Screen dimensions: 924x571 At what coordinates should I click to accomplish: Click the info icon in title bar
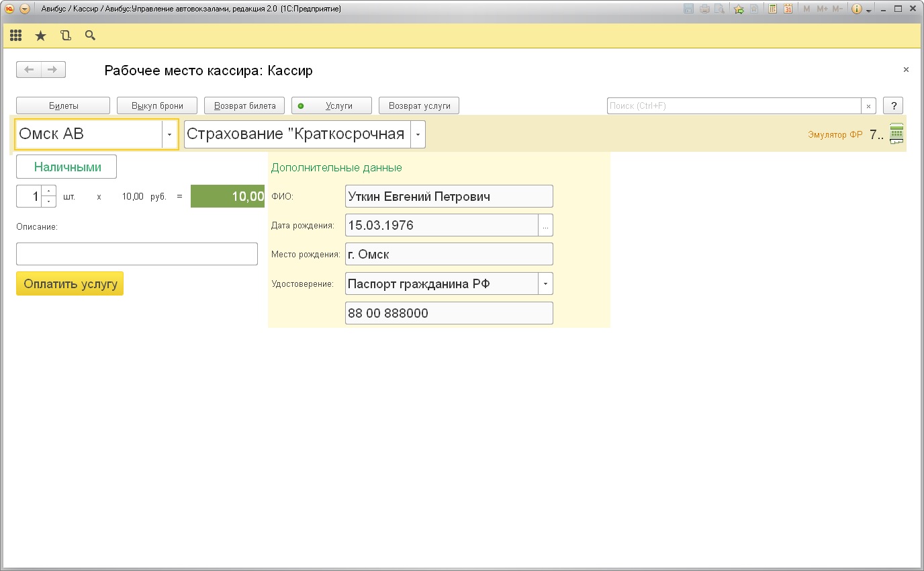[856, 9]
